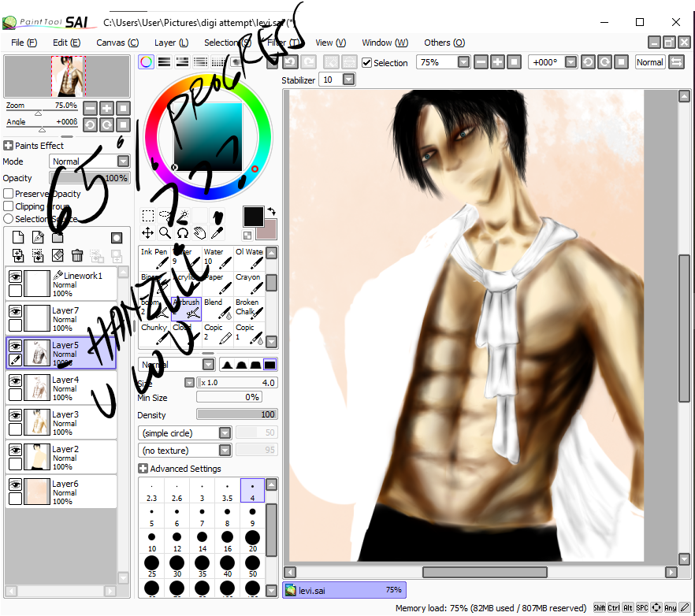Open the View menu
The image size is (695, 616).
pyautogui.click(x=331, y=43)
